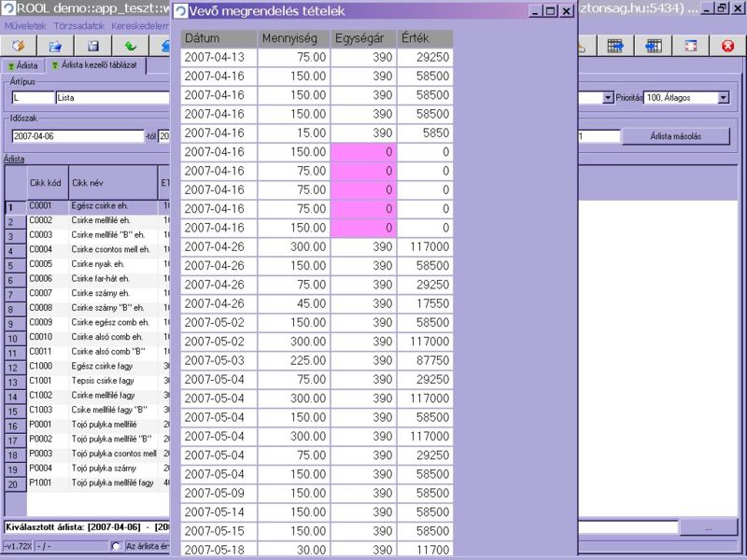The height and width of the screenshot is (560, 747).
Task: Click the open folder toolbar icon
Action: (55, 45)
